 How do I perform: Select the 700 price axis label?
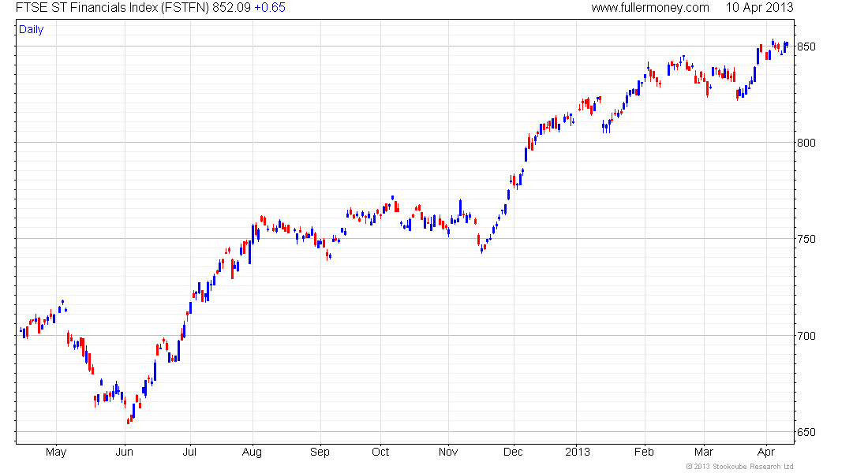tap(806, 336)
